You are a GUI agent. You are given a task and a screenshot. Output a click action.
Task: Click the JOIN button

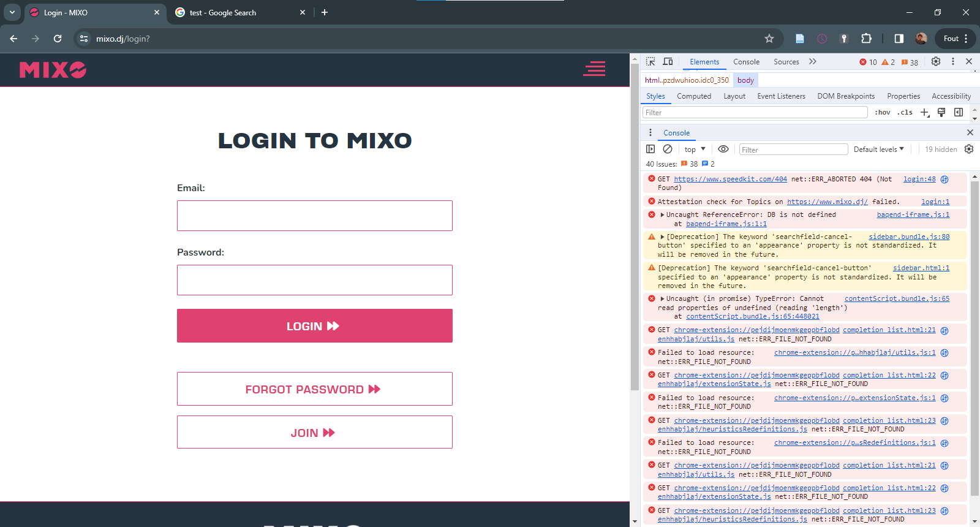pyautogui.click(x=315, y=433)
